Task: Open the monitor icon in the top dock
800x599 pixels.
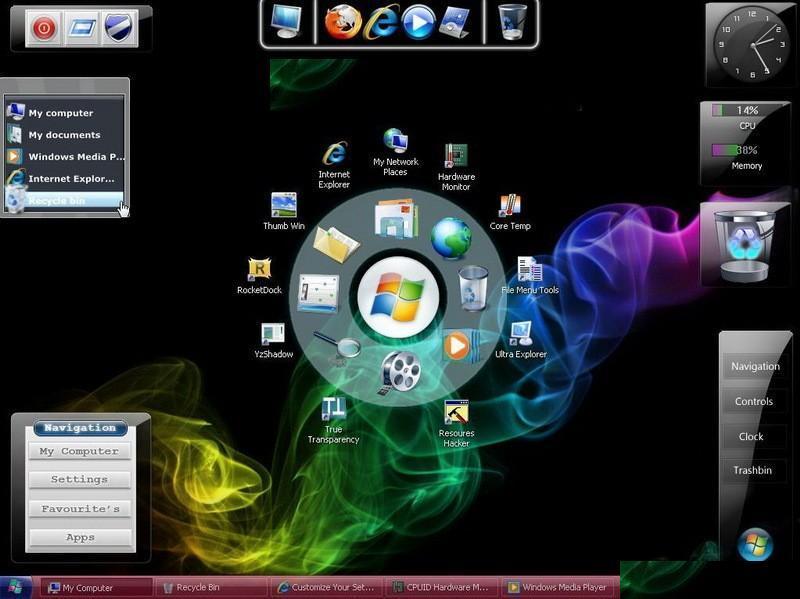Action: pyautogui.click(x=287, y=21)
